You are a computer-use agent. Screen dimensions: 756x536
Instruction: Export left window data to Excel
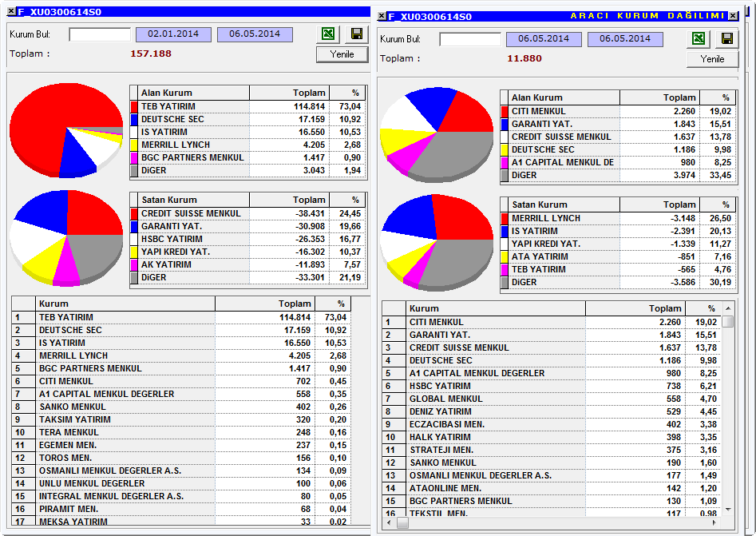click(x=328, y=34)
